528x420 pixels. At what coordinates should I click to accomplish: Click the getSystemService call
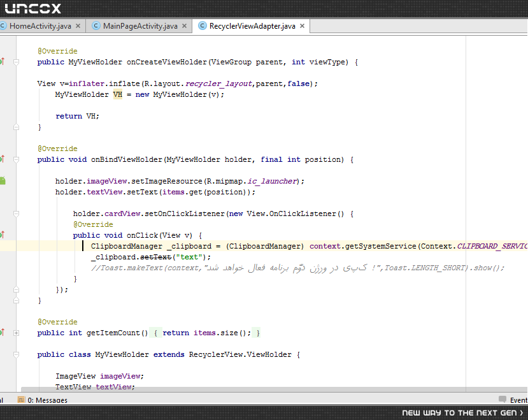(x=380, y=246)
